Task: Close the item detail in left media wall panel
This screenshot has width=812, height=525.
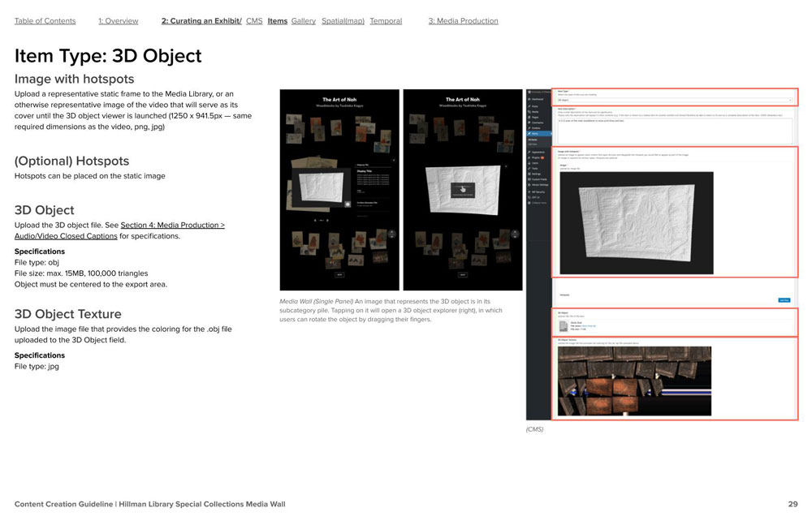Action: tap(394, 161)
